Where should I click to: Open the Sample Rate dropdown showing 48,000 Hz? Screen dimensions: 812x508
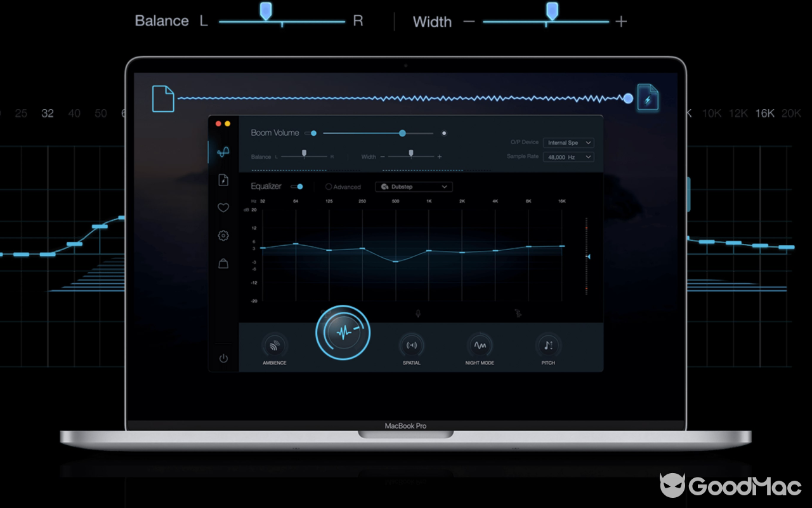(x=568, y=156)
